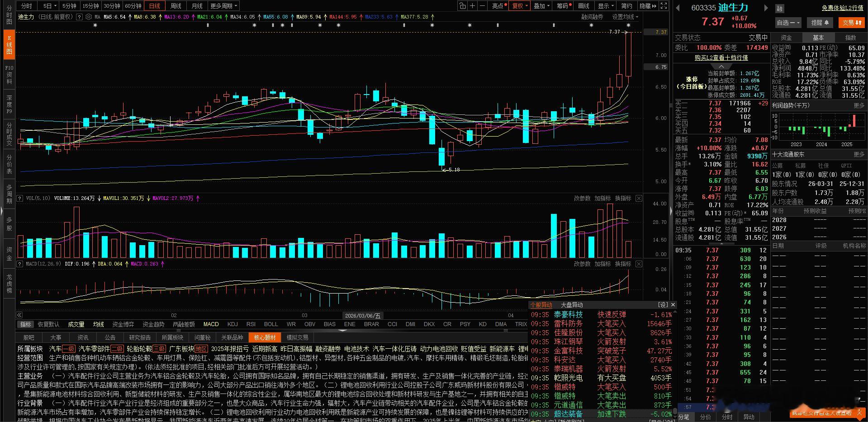Click 购买L2查看十档行情 link
This screenshot has width=868, height=422.
tap(721, 57)
